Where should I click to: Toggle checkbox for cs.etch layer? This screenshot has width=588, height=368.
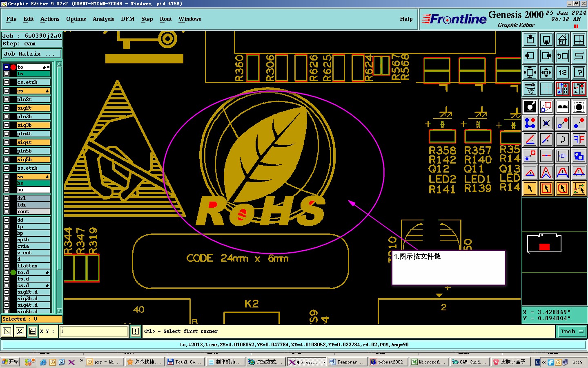pyautogui.click(x=7, y=82)
